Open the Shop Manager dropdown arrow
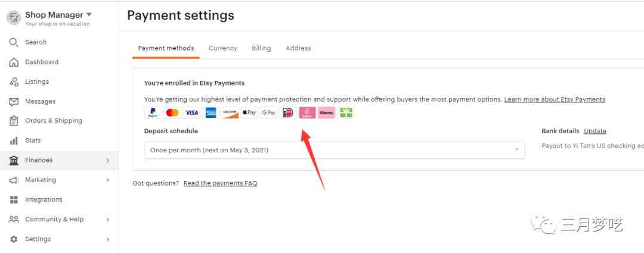Viewport: 644px width, 253px height. pyautogui.click(x=89, y=15)
